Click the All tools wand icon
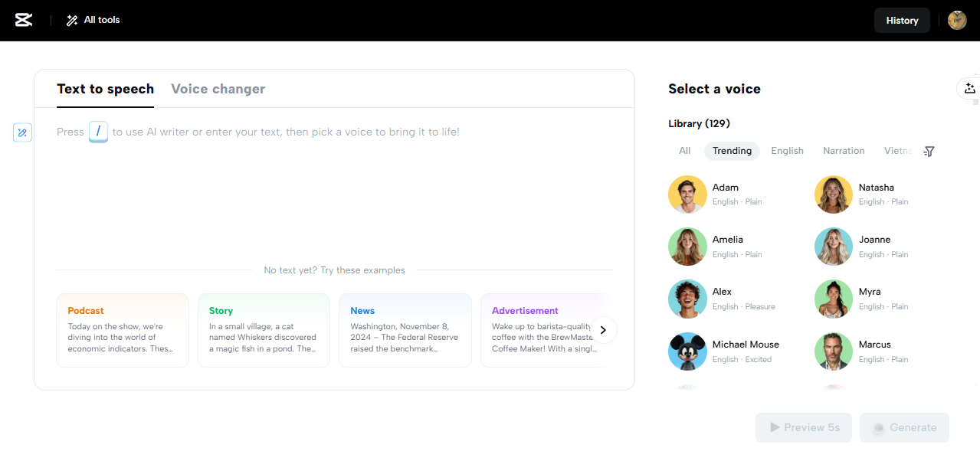980x464 pixels. click(x=71, y=20)
